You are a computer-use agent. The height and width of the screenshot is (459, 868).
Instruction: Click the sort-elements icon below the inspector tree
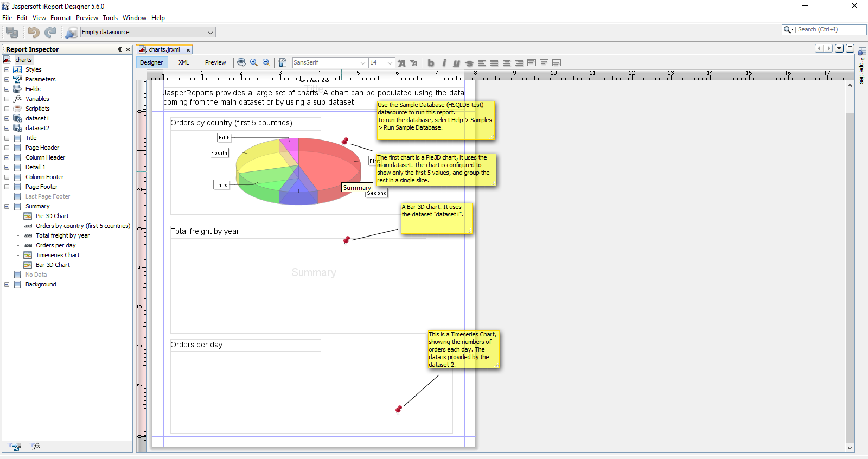15,447
